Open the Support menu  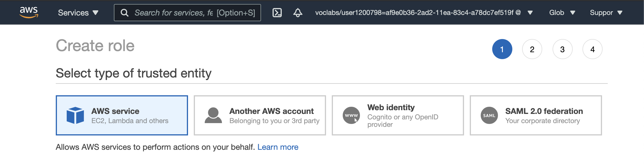pyautogui.click(x=606, y=13)
